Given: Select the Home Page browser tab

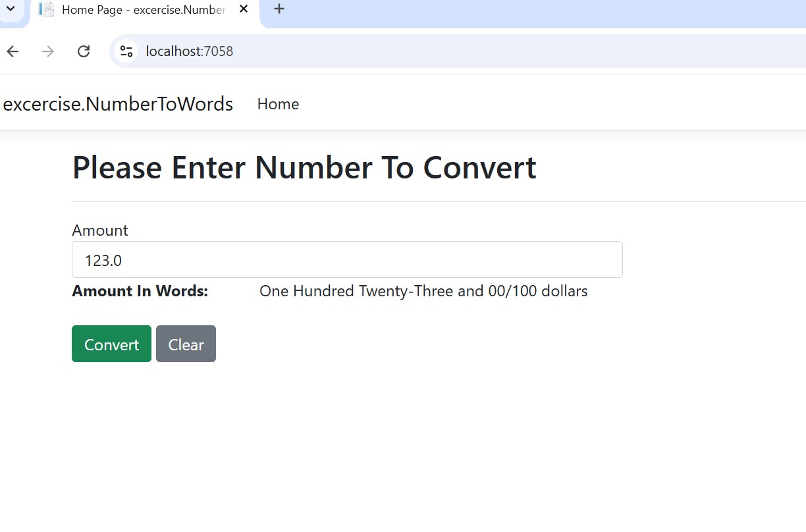Looking at the screenshot, I should [x=143, y=11].
